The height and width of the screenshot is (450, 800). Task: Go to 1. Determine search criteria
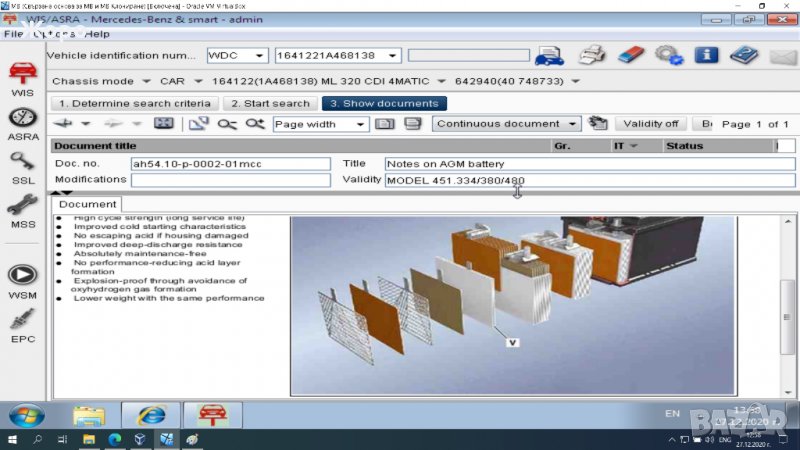coord(134,103)
